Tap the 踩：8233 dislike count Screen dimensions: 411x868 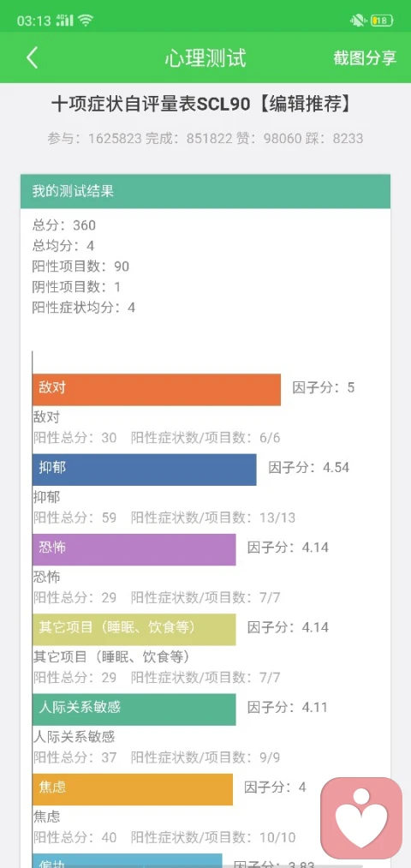coord(334,139)
